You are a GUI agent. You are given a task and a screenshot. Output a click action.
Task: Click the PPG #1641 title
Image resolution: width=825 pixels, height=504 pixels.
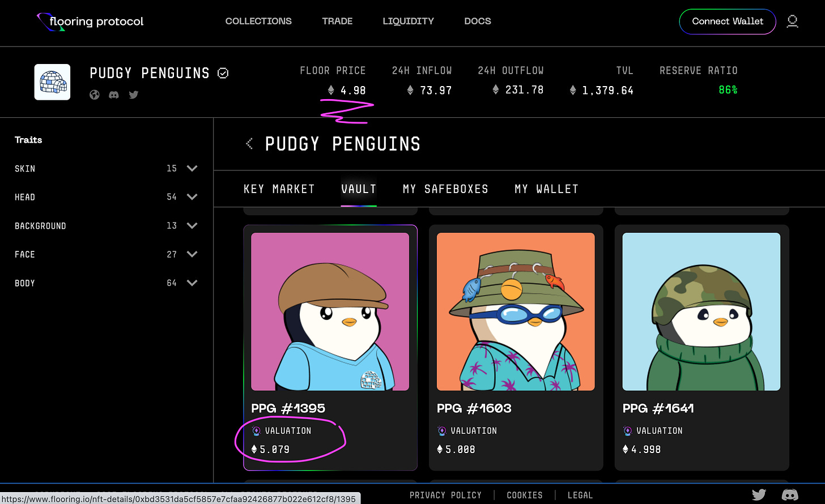[658, 408]
